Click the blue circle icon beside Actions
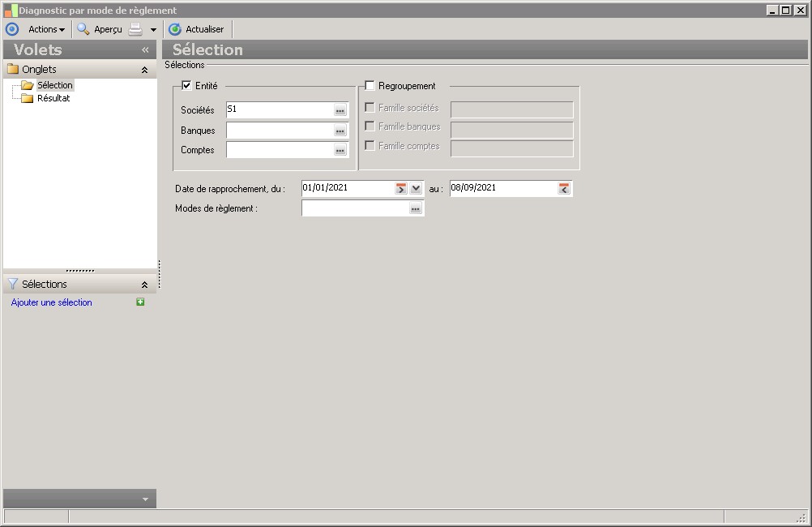 pos(12,29)
